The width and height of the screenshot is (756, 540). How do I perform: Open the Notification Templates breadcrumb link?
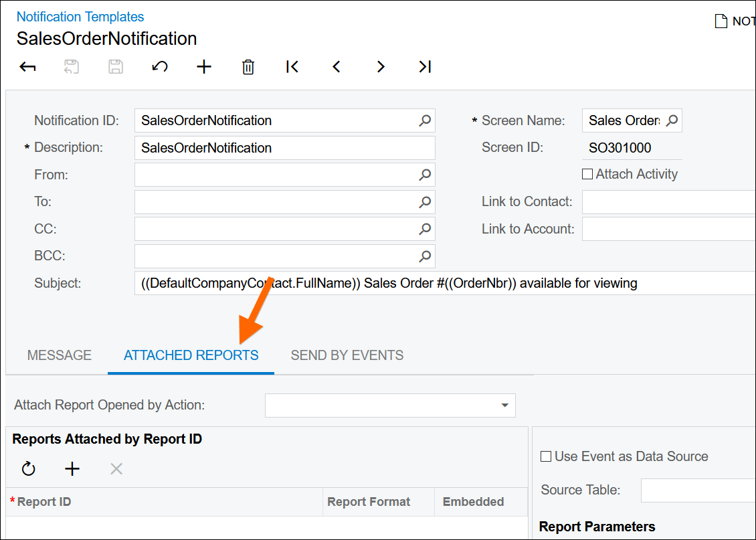[80, 17]
